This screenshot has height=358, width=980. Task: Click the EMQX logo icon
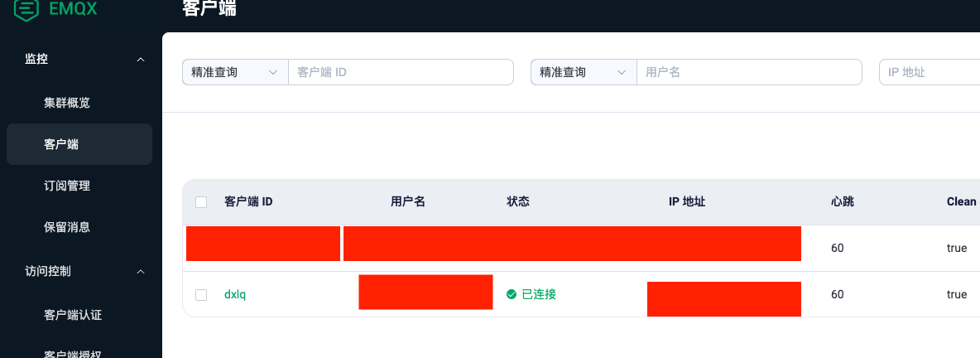26,9
